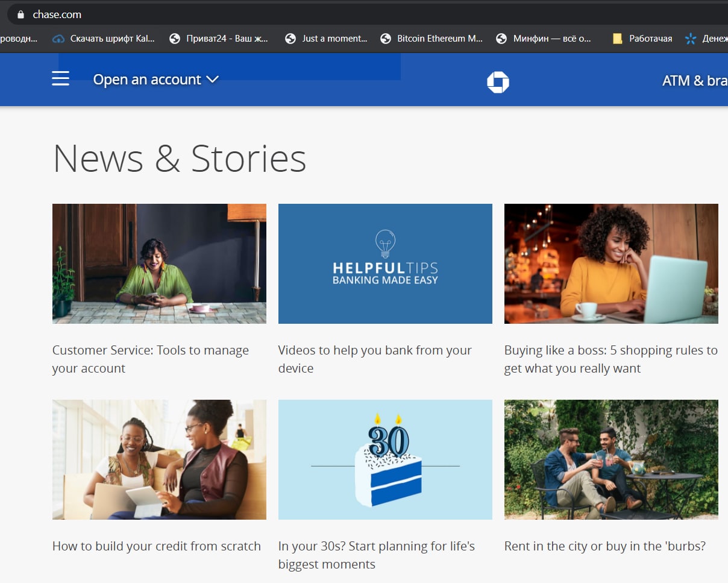The width and height of the screenshot is (728, 583).
Task: Click the Chase octagon logo
Action: coord(498,82)
